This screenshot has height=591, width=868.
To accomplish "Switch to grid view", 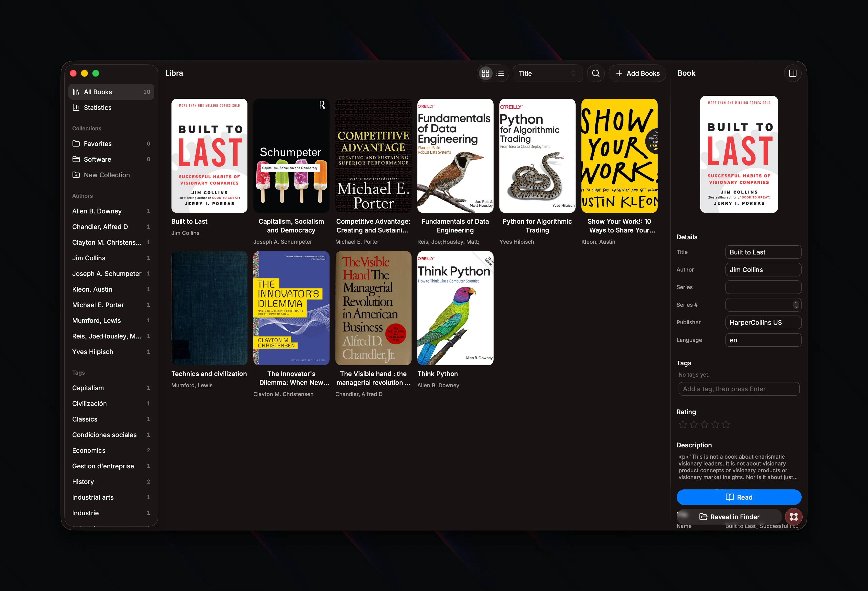I will click(485, 73).
